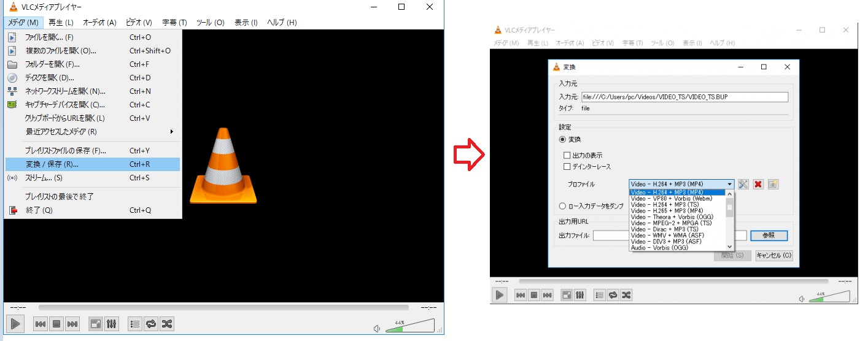Screen dimensions: 868x341
Task: Click volume slider in right VLC window
Action: tap(830, 297)
